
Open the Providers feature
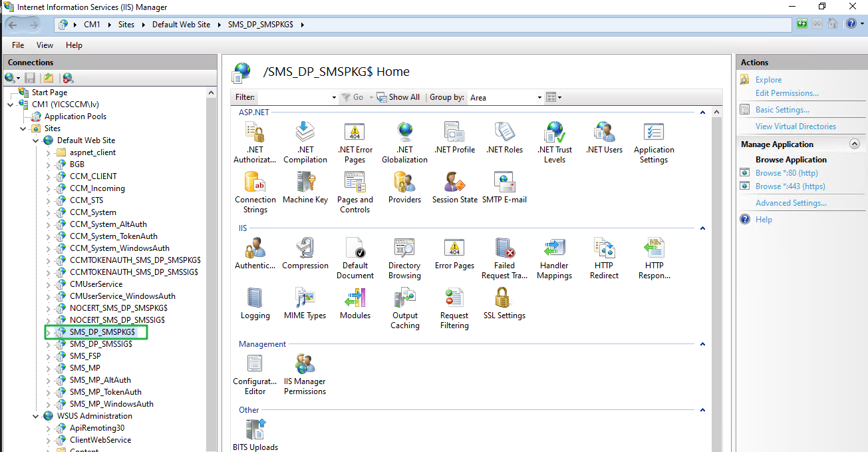point(404,188)
